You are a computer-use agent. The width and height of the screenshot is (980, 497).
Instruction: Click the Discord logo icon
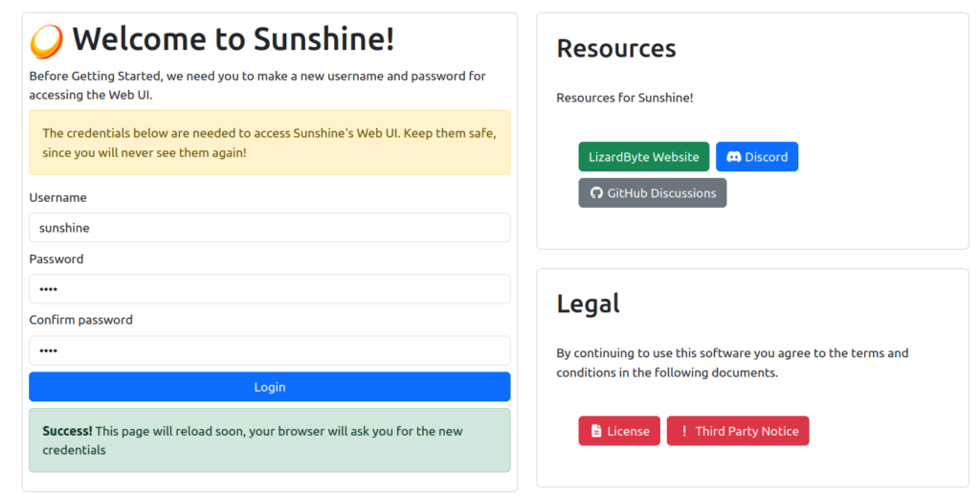point(734,157)
